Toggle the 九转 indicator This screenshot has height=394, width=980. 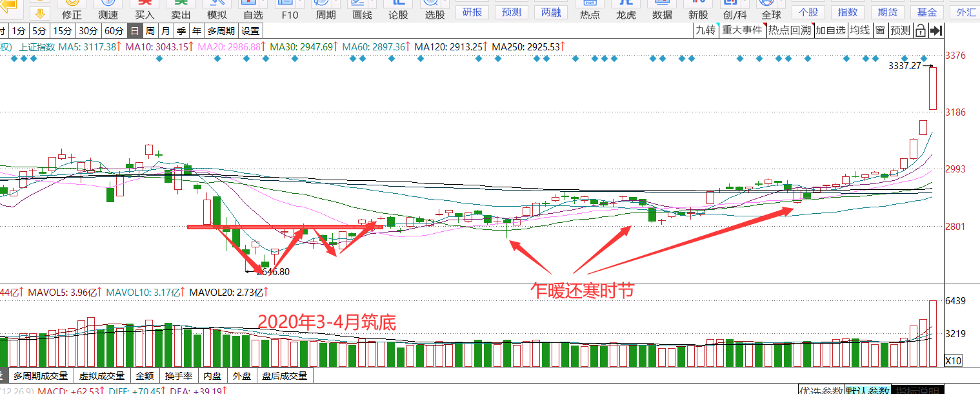(x=706, y=30)
